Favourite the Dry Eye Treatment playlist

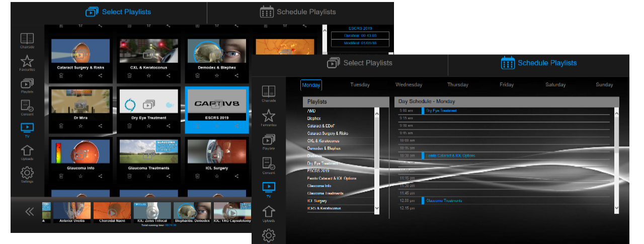148,126
